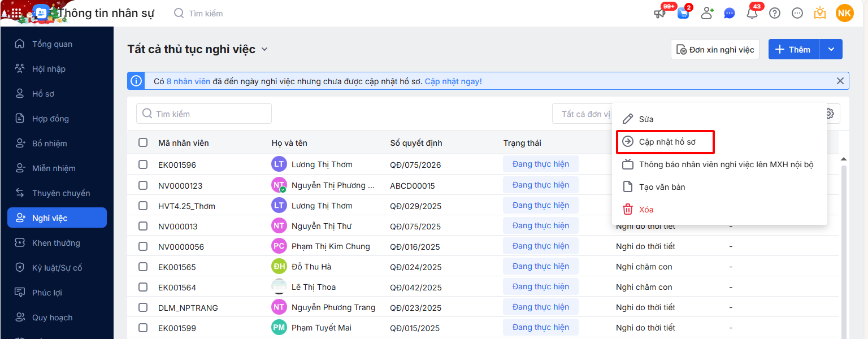Click the Cập nhật ngay! link
The height and width of the screenshot is (339, 868).
(453, 81)
